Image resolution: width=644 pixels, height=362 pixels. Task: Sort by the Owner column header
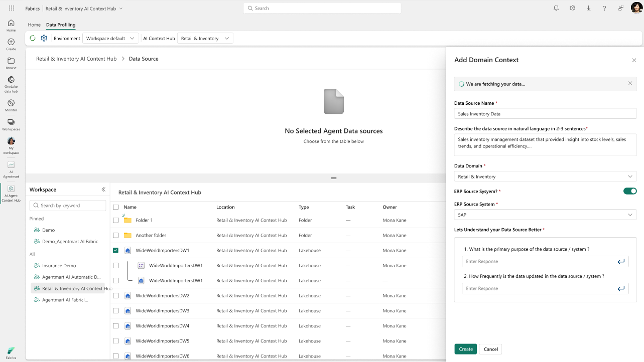pos(390,207)
